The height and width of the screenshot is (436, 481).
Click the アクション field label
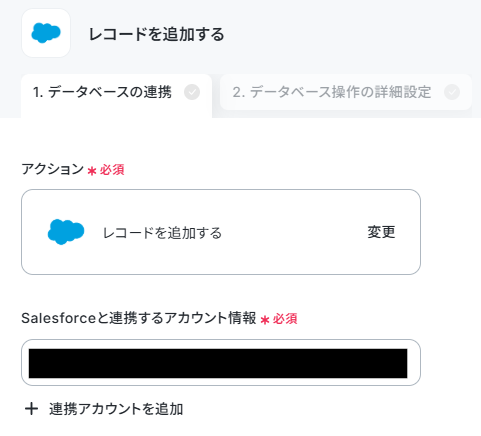click(52, 169)
